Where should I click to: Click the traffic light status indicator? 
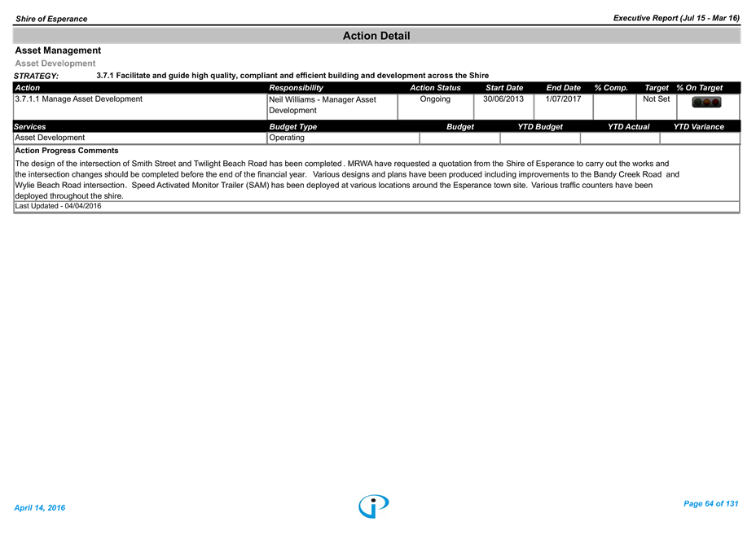pos(705,103)
